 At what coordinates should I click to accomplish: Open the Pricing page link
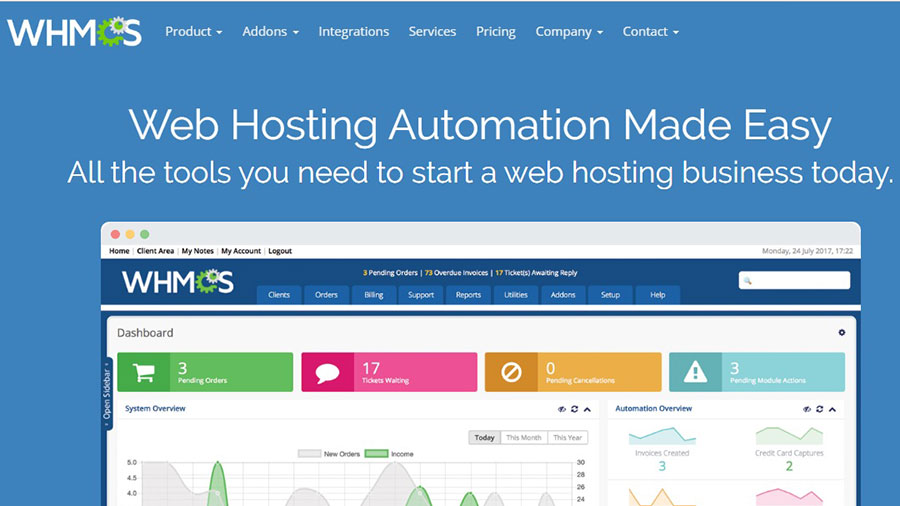pos(495,32)
